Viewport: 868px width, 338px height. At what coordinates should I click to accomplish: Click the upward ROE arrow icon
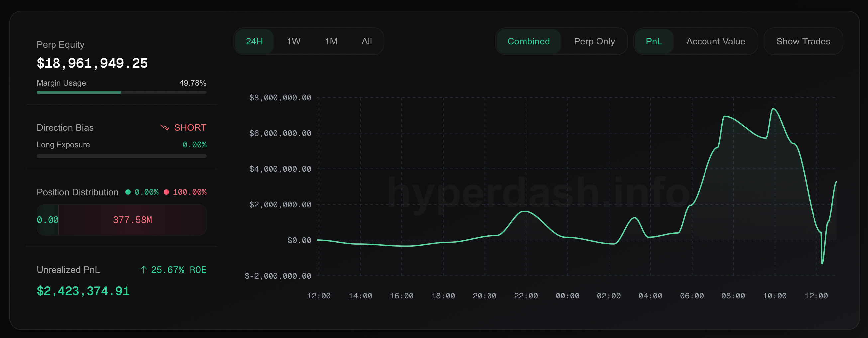(x=143, y=269)
